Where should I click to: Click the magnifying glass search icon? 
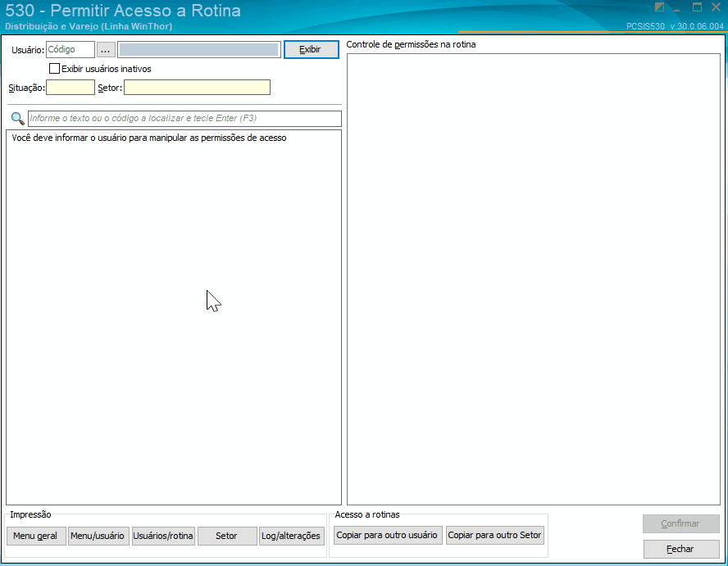[x=18, y=119]
